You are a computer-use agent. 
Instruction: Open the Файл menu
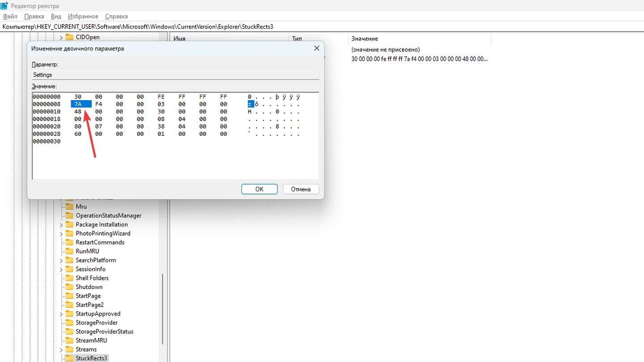click(x=10, y=16)
